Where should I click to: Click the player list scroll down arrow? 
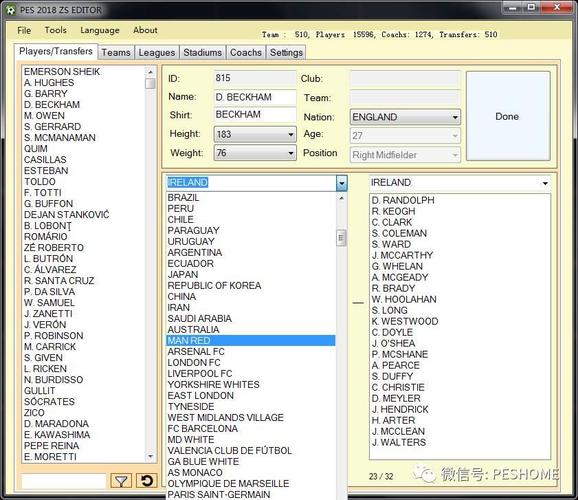(x=150, y=457)
